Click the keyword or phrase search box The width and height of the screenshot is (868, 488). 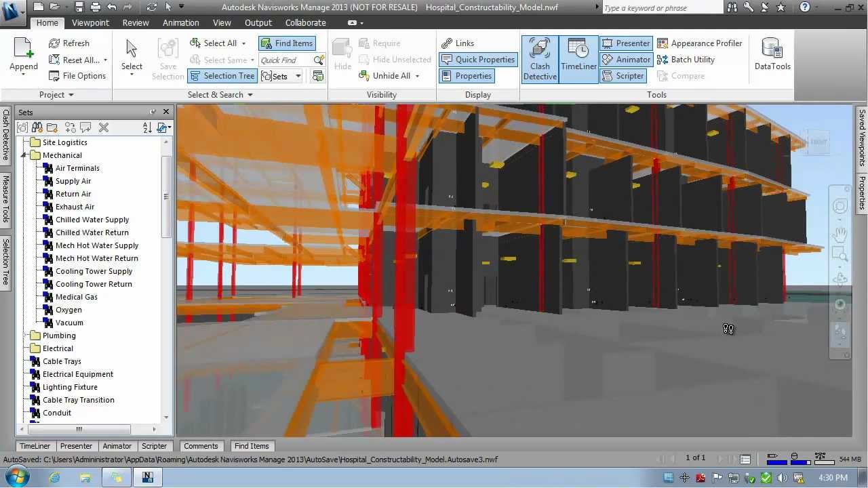pos(662,8)
